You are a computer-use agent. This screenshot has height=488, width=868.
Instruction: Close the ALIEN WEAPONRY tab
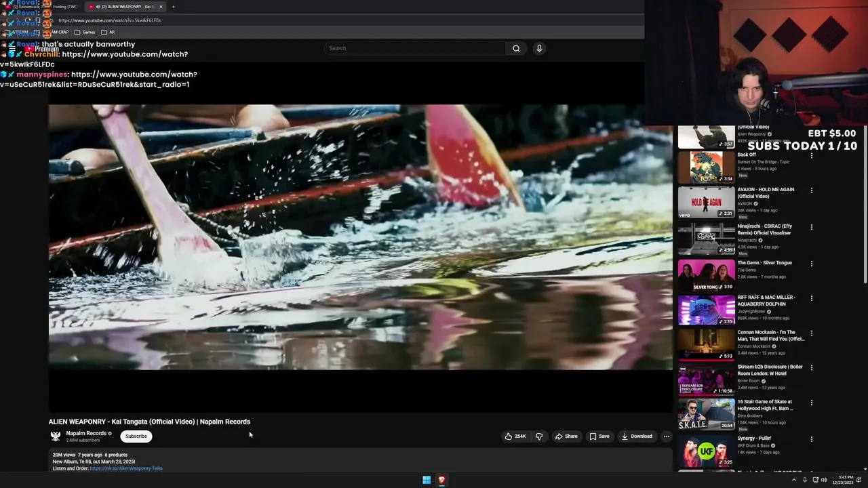(162, 7)
